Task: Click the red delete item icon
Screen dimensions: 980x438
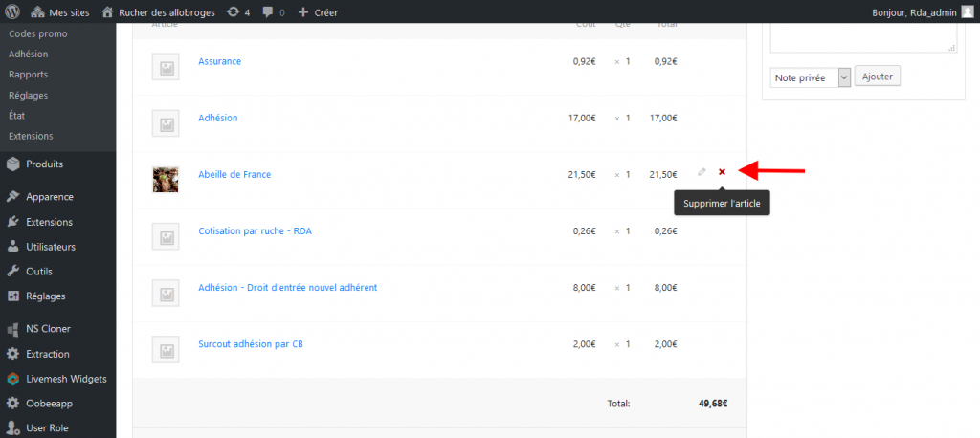Action: point(722,172)
